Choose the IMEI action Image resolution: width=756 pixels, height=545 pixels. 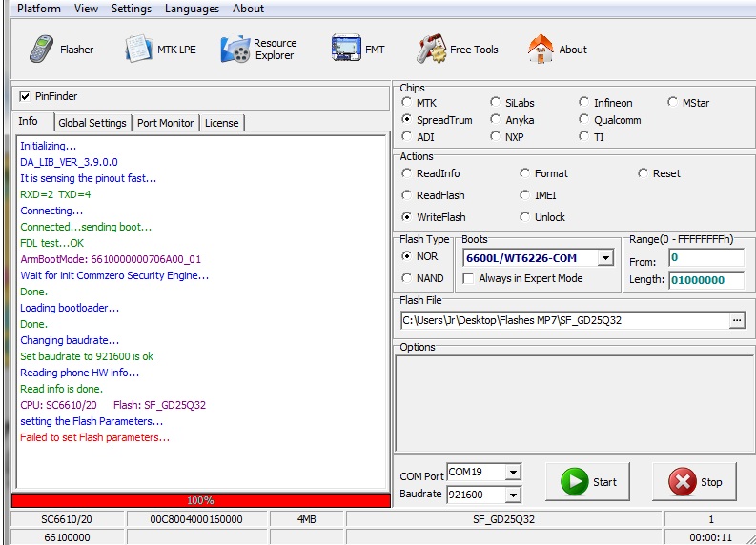pyautogui.click(x=524, y=194)
